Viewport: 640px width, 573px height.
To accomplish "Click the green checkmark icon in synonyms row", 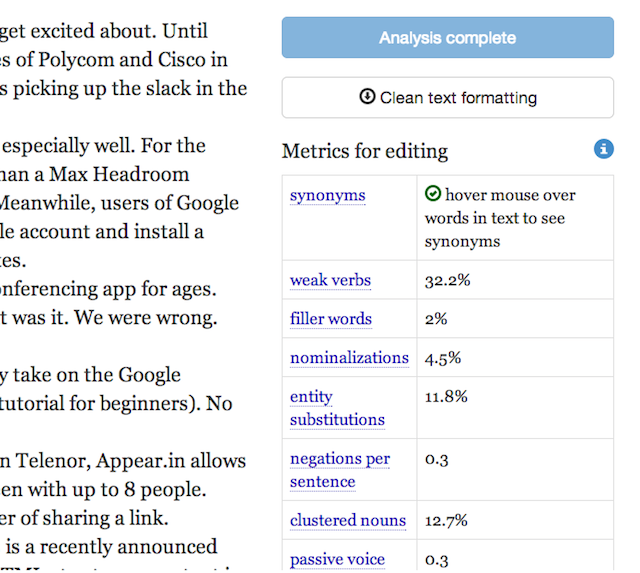I will pos(433,194).
